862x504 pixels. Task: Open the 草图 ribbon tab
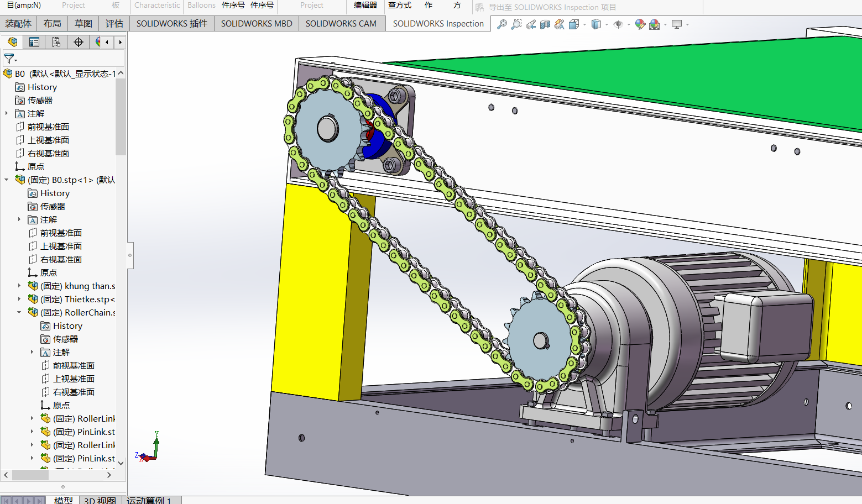pyautogui.click(x=83, y=24)
